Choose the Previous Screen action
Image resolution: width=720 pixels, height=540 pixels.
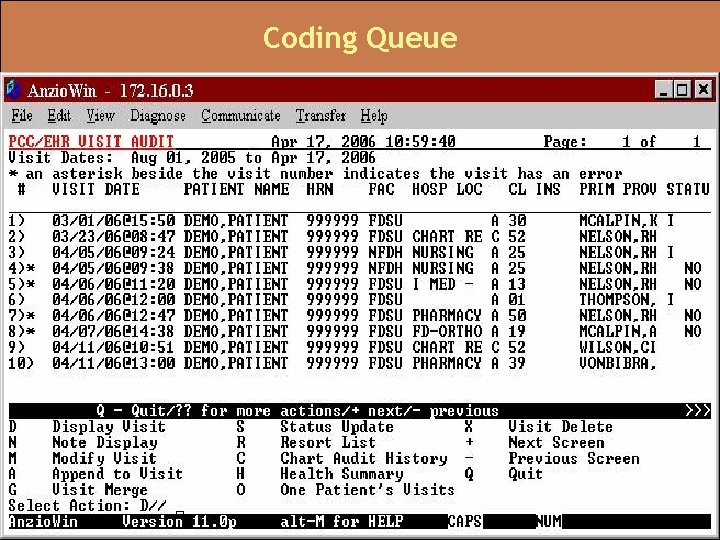pos(574,458)
